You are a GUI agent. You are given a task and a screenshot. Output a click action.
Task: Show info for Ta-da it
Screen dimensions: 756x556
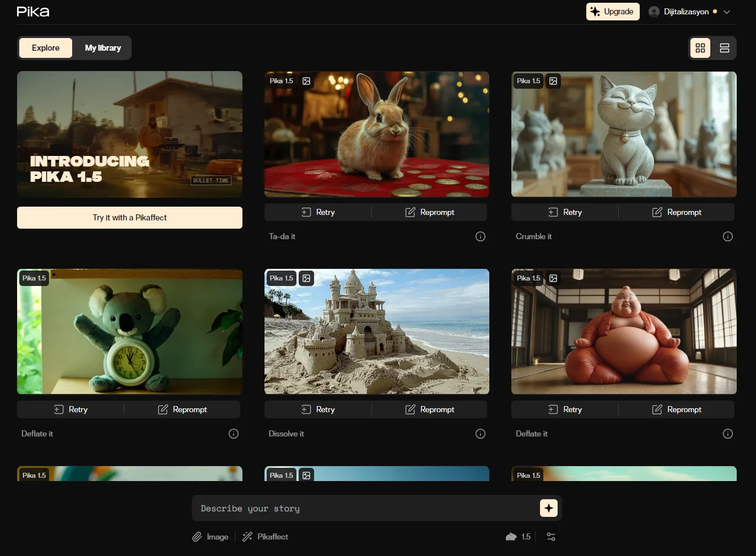pos(480,236)
